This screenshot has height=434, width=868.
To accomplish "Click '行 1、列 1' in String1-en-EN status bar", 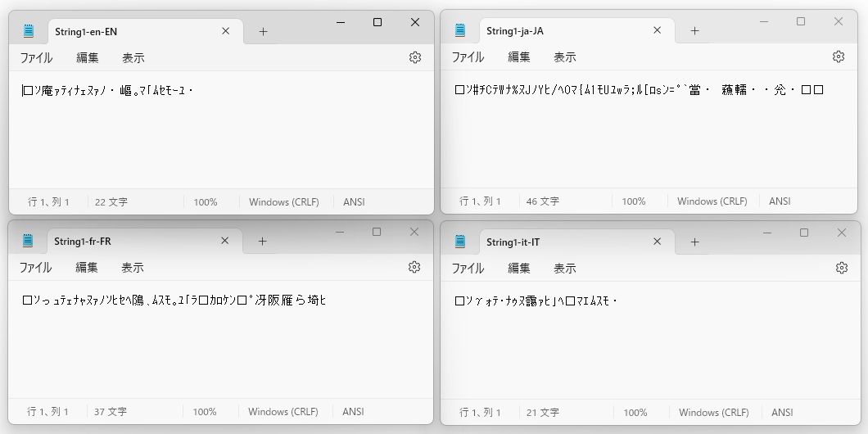I will (48, 202).
